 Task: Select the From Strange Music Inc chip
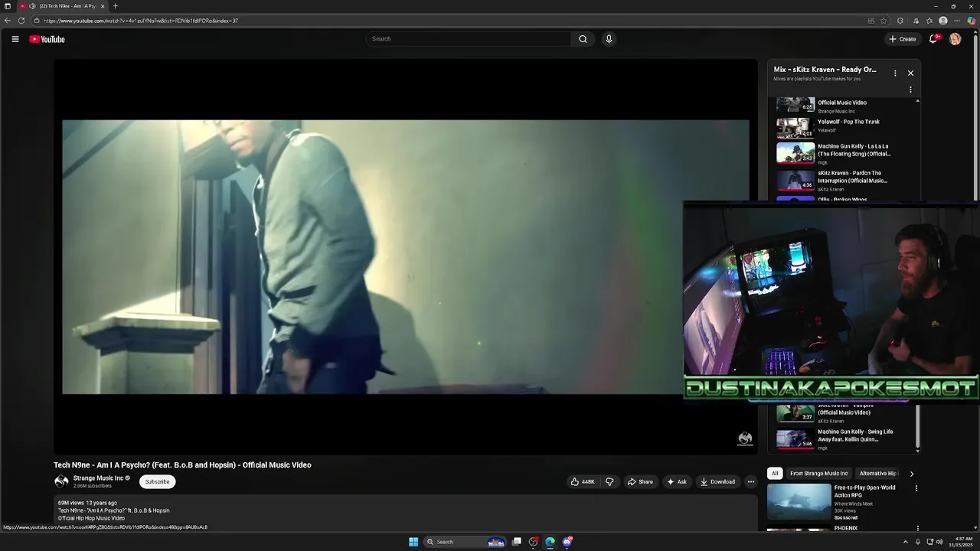pyautogui.click(x=818, y=473)
